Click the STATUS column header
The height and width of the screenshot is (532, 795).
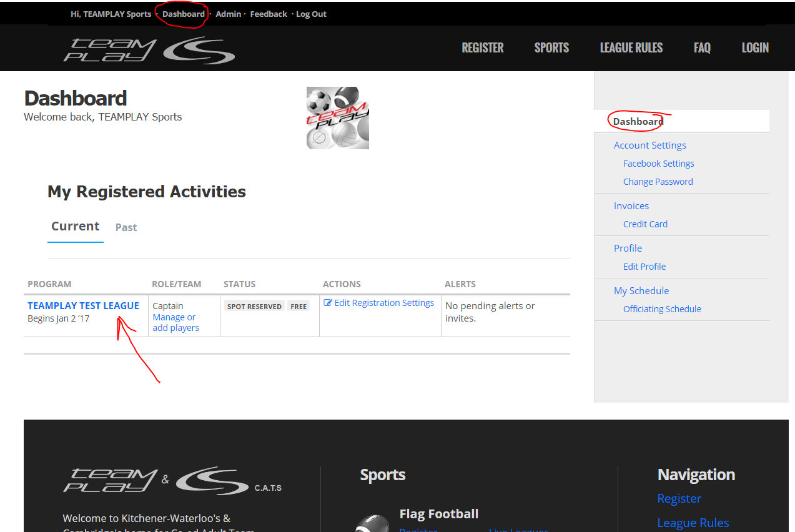pos(240,284)
